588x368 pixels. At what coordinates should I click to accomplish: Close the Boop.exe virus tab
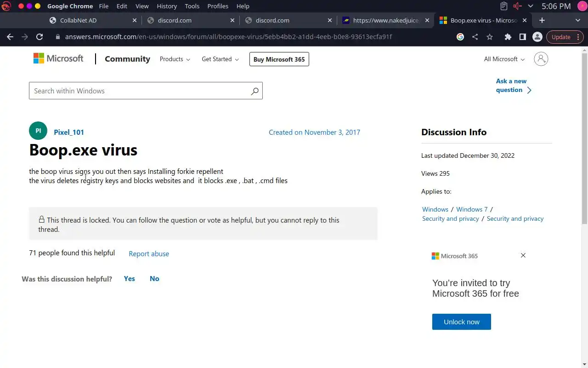tap(526, 20)
